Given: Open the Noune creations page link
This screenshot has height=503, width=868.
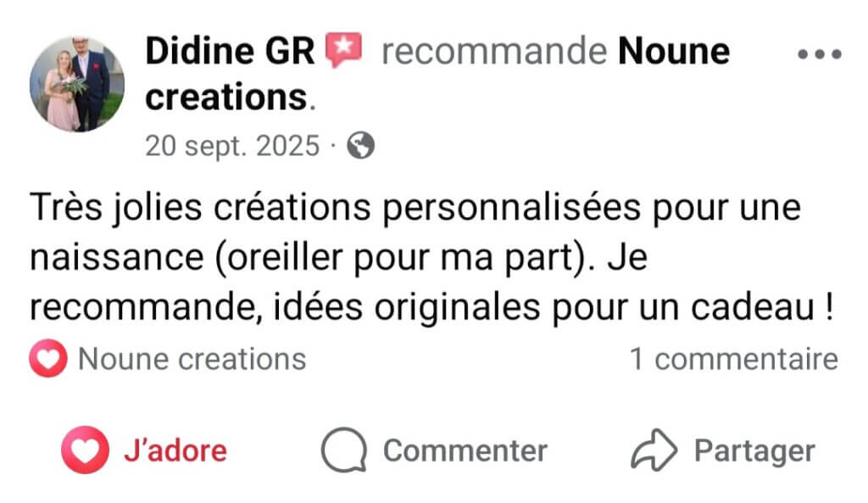Looking at the screenshot, I should [x=672, y=50].
